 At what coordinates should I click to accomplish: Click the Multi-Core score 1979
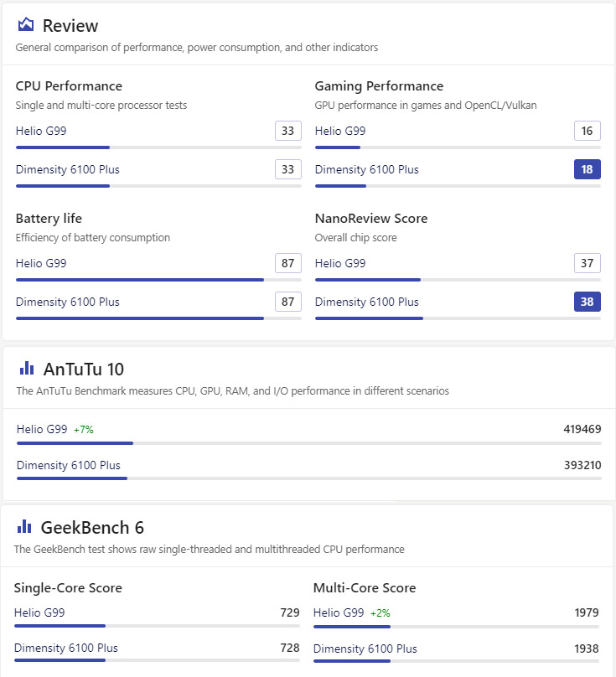[587, 612]
